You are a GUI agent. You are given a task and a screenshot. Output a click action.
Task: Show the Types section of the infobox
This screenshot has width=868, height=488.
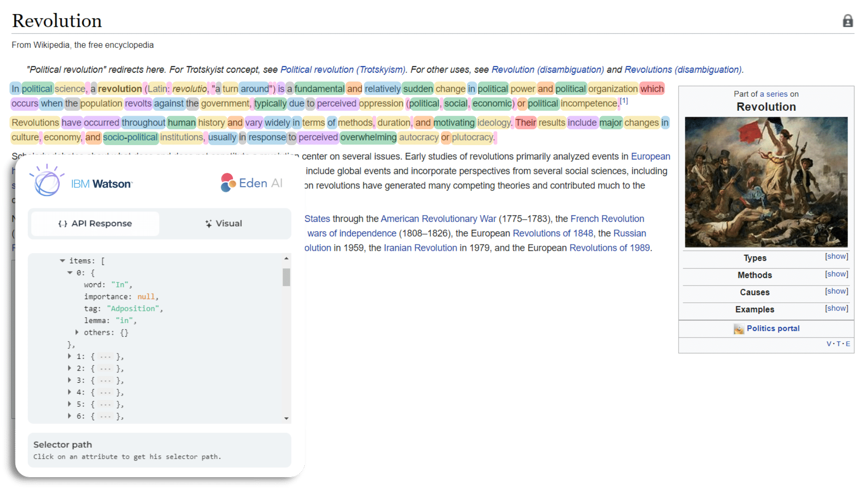[836, 256]
